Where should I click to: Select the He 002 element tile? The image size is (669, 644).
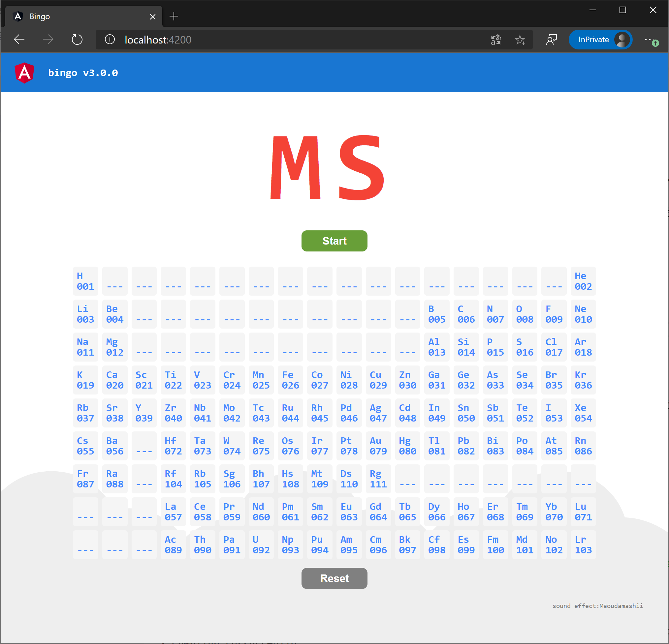click(583, 281)
